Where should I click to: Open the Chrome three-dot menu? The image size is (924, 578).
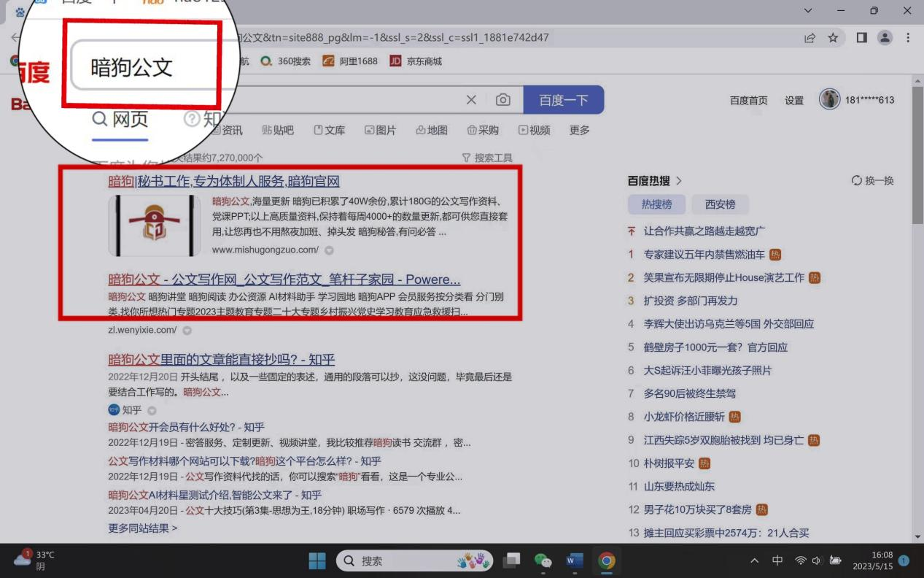[x=908, y=38]
